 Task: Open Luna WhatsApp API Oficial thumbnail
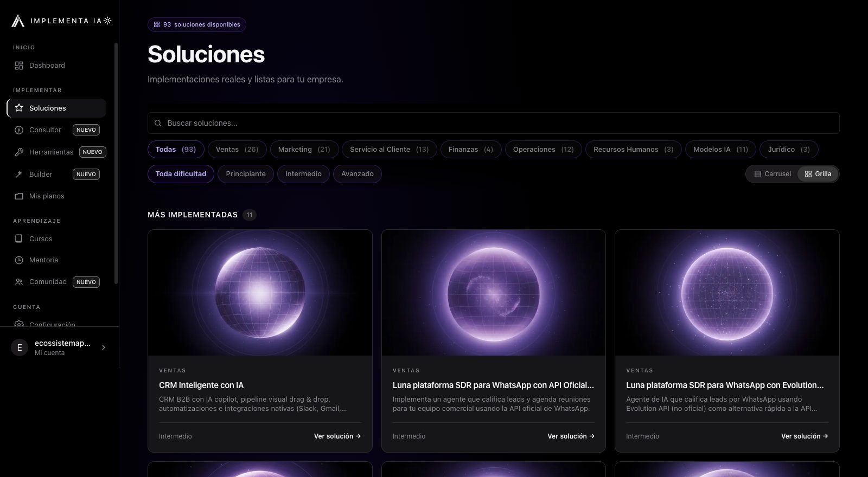point(494,293)
